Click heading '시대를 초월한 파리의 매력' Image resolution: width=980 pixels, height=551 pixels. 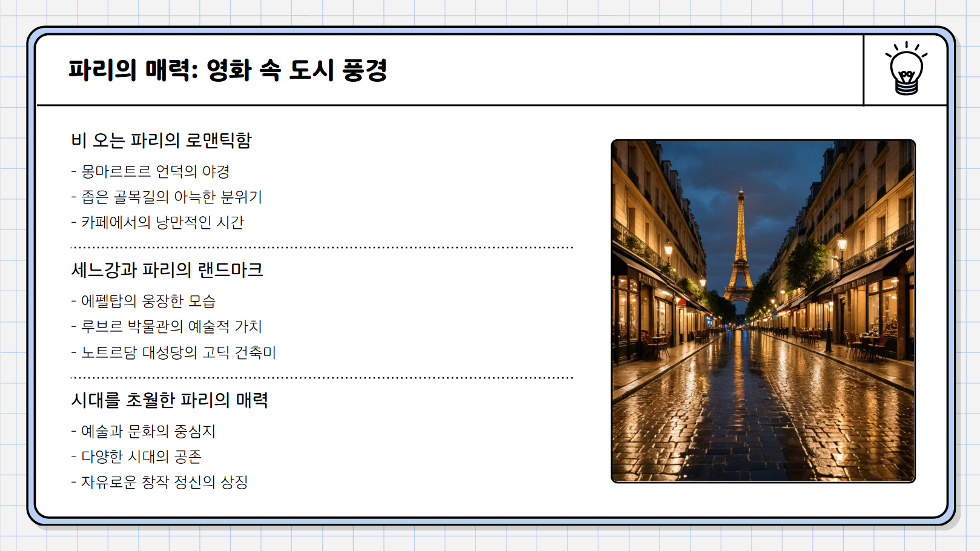point(171,400)
